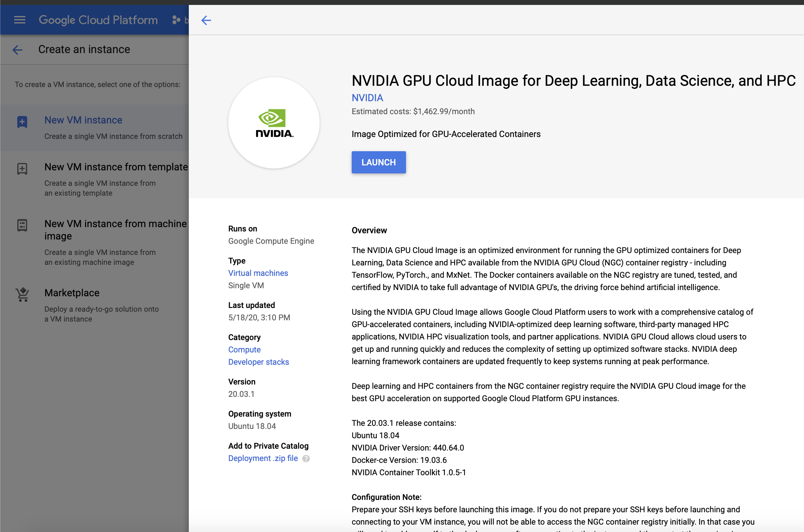Open the NVIDIA publisher link

367,98
